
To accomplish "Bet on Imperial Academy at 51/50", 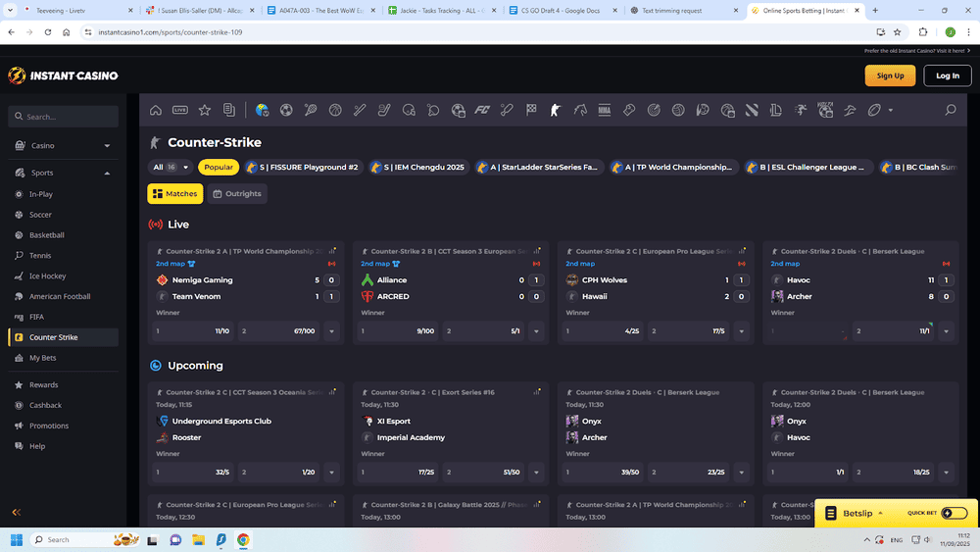I will click(484, 473).
